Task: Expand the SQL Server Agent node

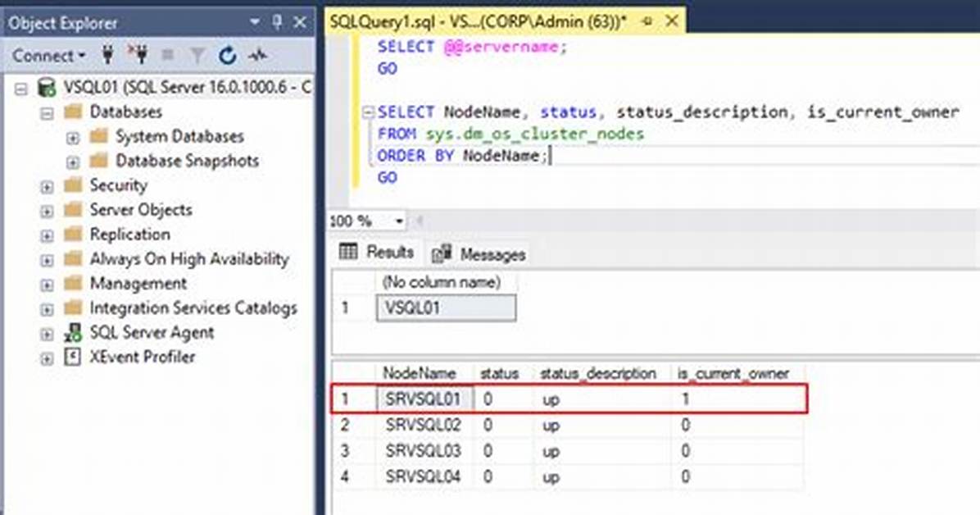Action: (47, 334)
